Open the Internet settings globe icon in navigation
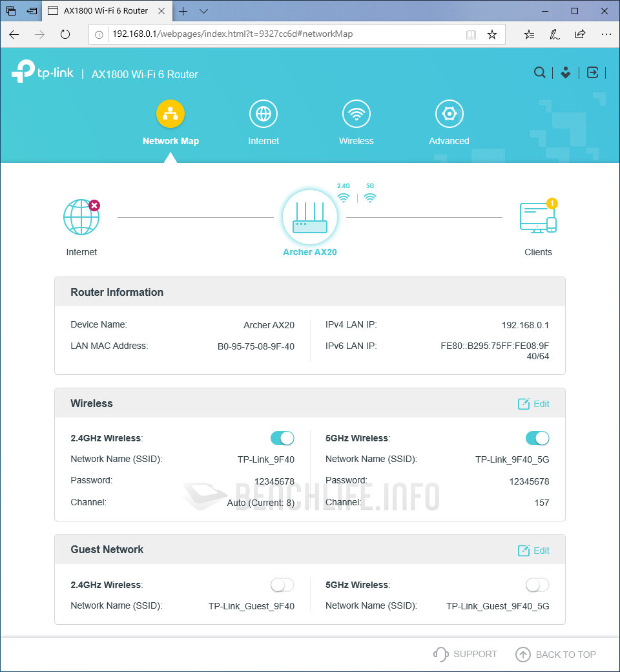Viewport: 620px width, 672px height. coord(263,114)
